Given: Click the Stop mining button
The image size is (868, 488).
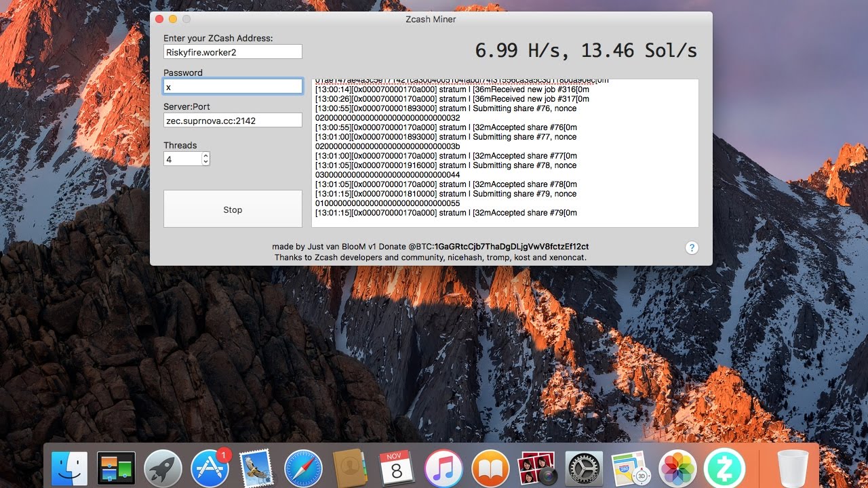Looking at the screenshot, I should (233, 209).
